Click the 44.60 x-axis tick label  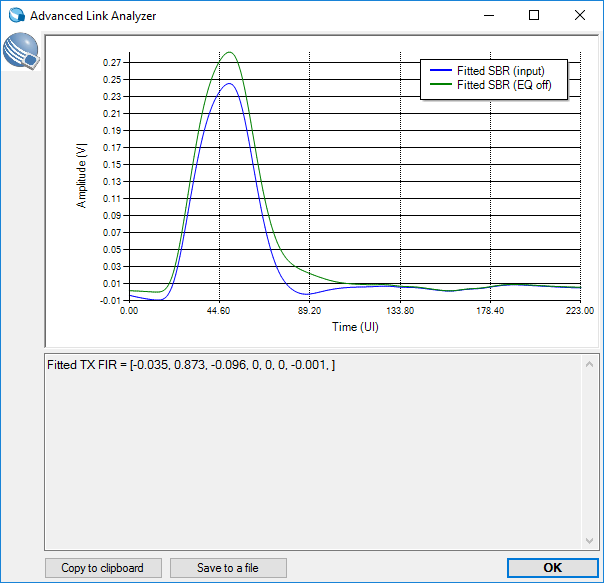218,311
